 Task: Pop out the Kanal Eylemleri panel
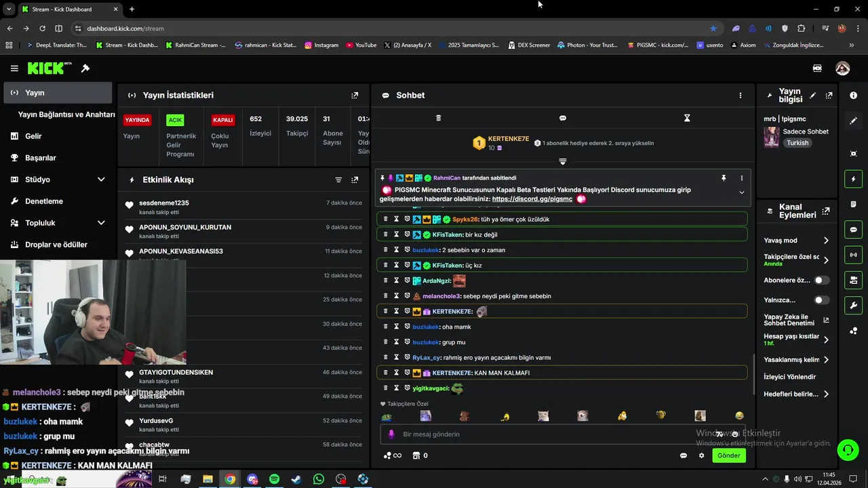click(825, 211)
